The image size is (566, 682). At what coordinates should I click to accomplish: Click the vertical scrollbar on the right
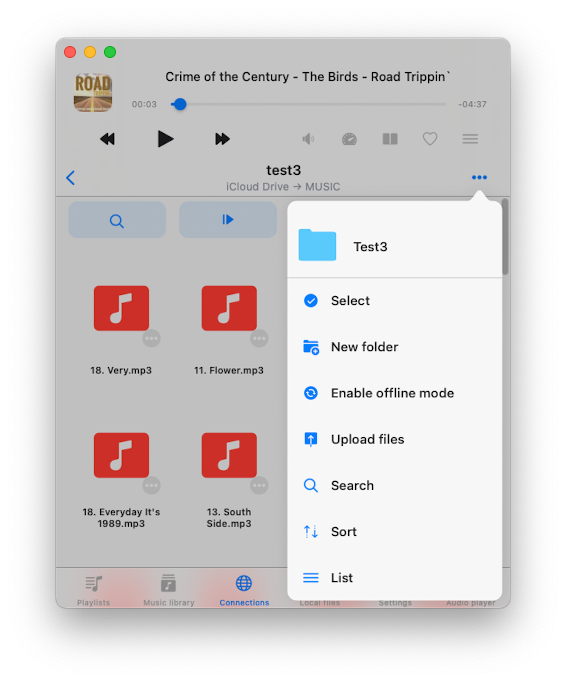[505, 237]
